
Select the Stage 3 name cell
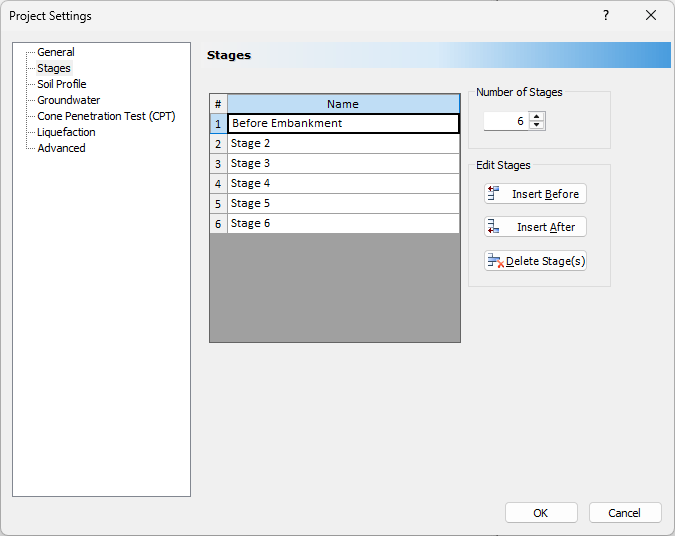[343, 164]
